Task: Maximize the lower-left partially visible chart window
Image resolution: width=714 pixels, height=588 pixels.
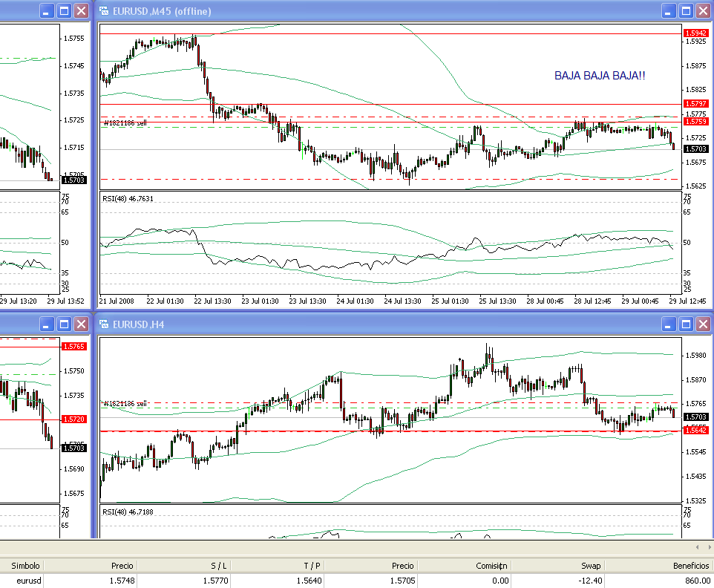Action: pyautogui.click(x=65, y=324)
